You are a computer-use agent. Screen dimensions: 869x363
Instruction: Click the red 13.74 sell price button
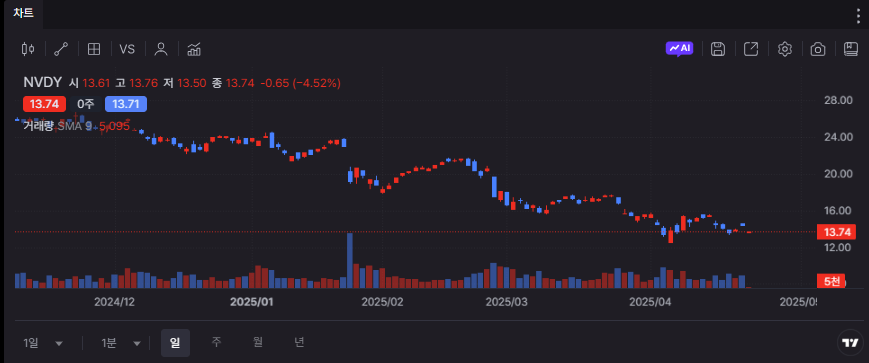pyautogui.click(x=44, y=104)
